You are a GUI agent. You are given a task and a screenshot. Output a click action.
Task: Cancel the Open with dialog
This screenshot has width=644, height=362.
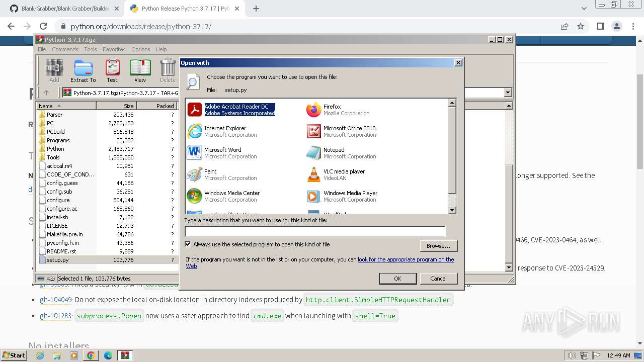coord(438,279)
